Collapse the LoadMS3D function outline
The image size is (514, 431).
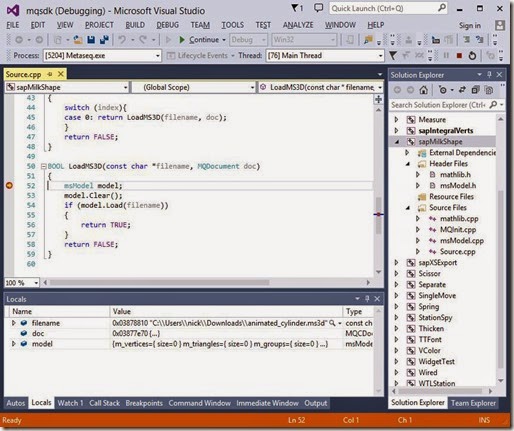click(x=43, y=166)
